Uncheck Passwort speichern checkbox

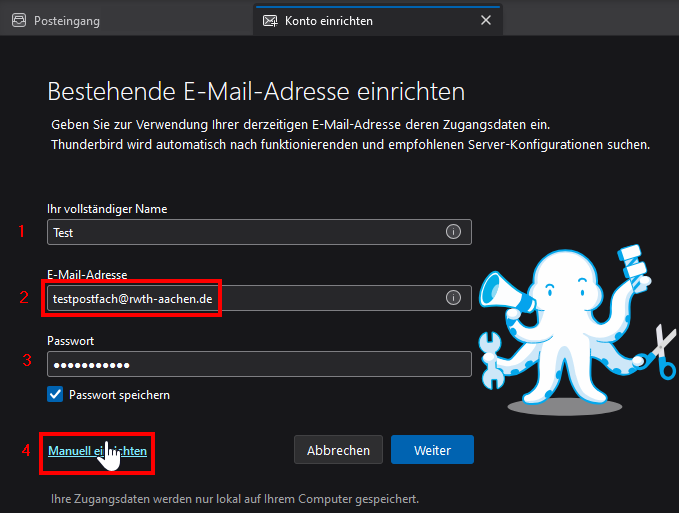55,394
